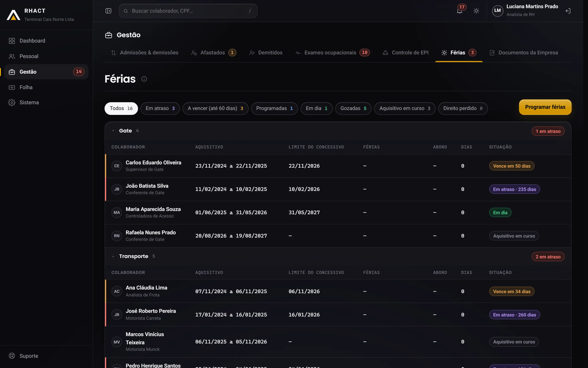Filter by A vencer (até 60 dias)
This screenshot has width=588, height=368.
[216, 108]
